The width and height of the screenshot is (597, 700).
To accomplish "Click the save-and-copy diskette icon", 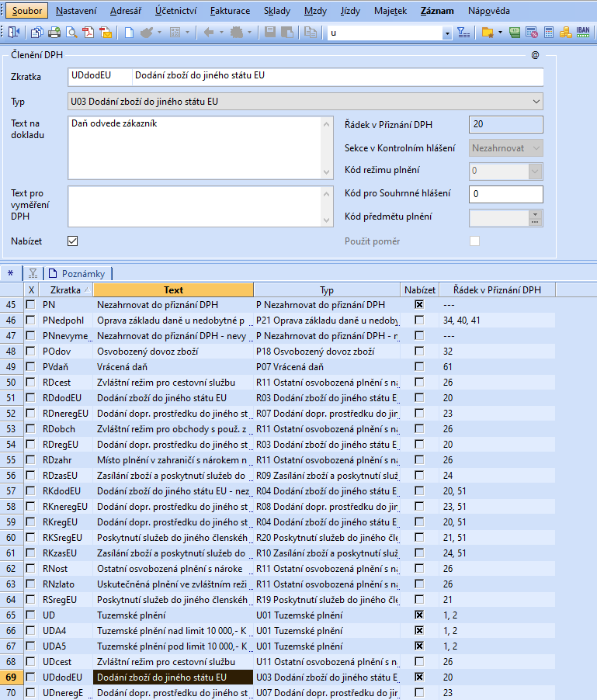I will (x=287, y=32).
